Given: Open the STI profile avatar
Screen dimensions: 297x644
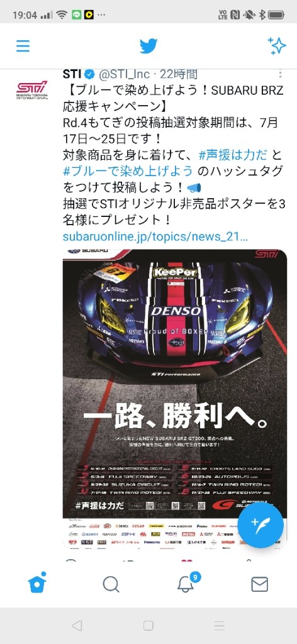Looking at the screenshot, I should tap(32, 90).
